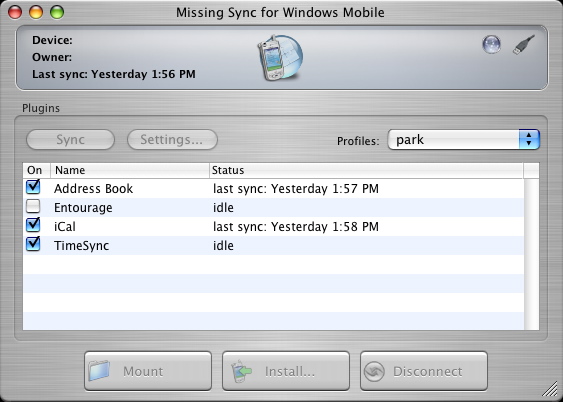
Task: Click the idle status of TimeSync
Action: (x=223, y=246)
